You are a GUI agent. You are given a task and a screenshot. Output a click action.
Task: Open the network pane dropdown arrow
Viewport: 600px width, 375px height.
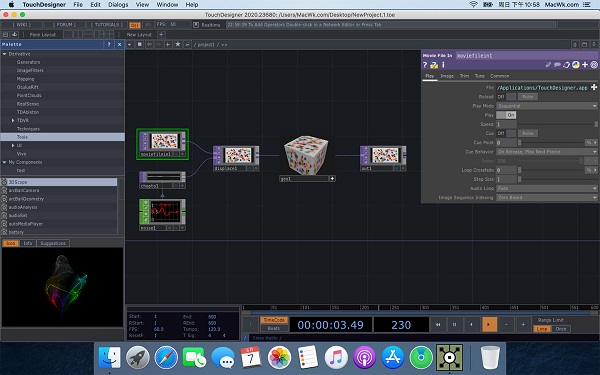(x=130, y=44)
